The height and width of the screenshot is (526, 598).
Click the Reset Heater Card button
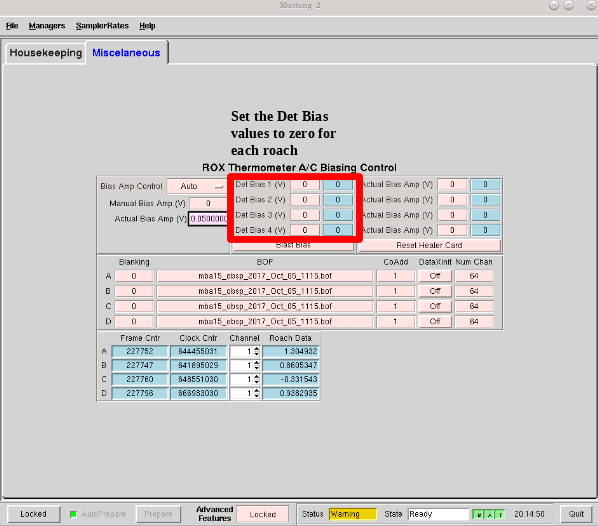tap(429, 245)
